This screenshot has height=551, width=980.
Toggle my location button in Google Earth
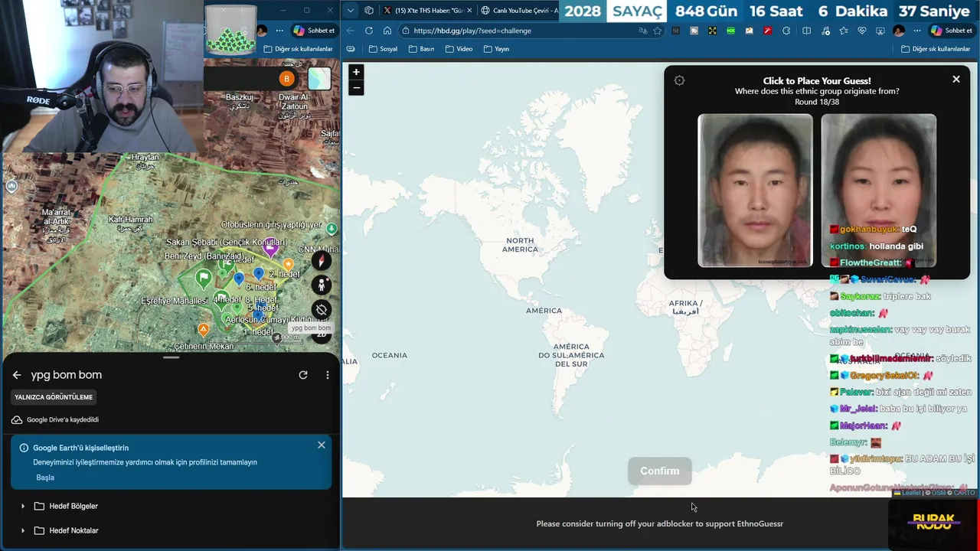[322, 310]
